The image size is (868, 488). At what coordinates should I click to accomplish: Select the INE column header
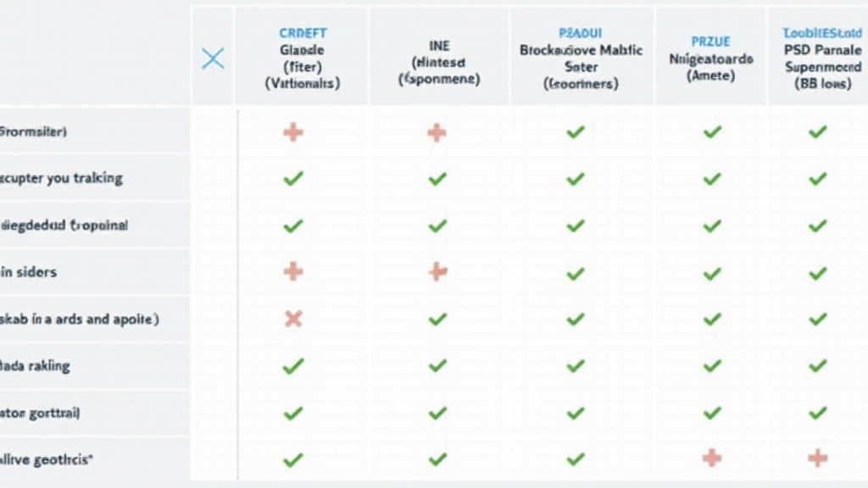coord(439,63)
